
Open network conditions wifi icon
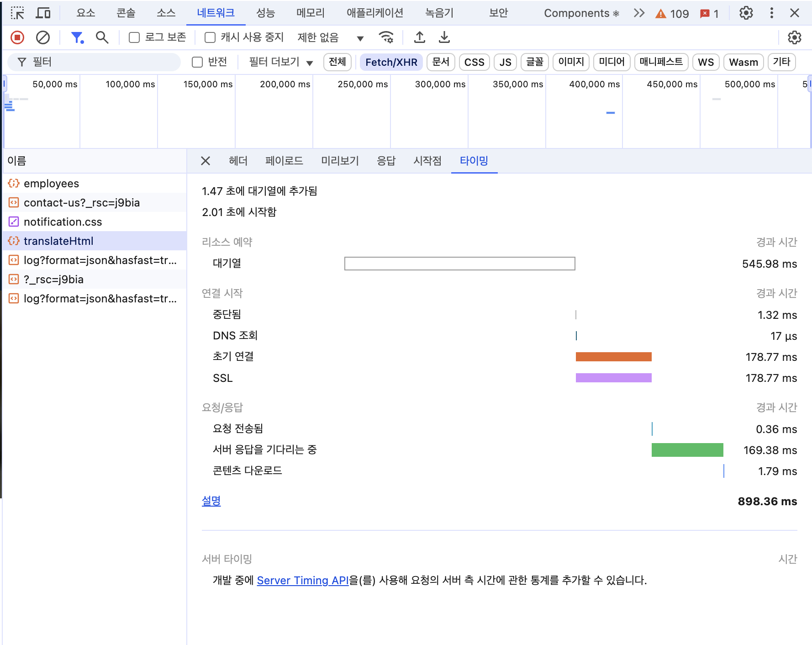coord(386,37)
